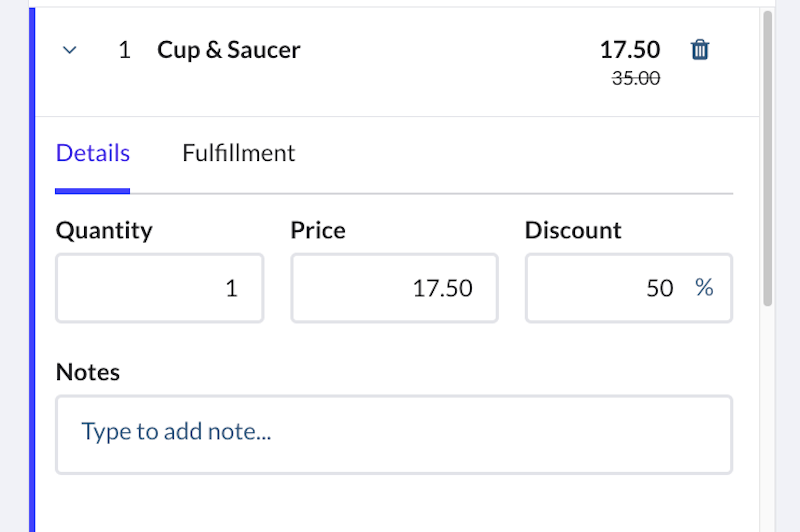
Task: Focus the Price field showing 17.50
Action: pyautogui.click(x=394, y=288)
